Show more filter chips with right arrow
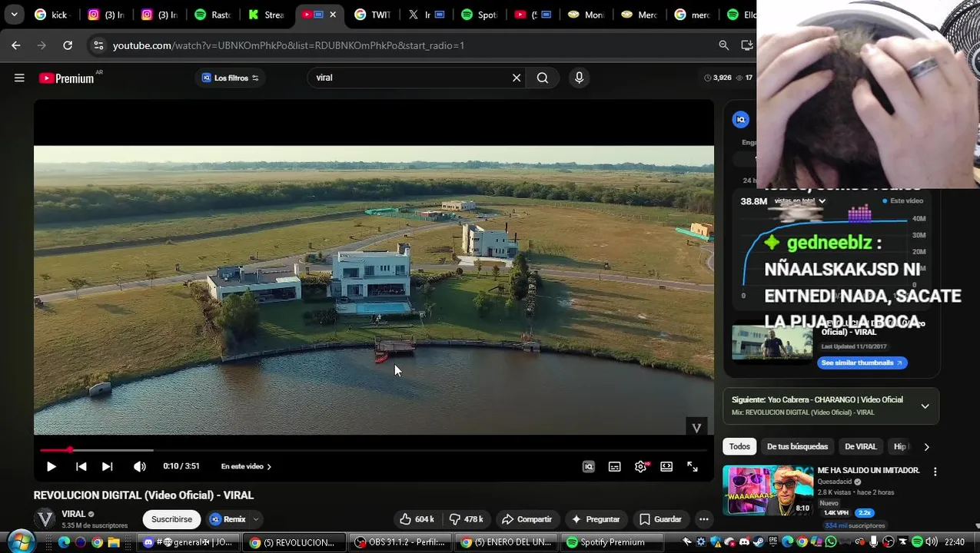Screen dimensions: 980x553 point(926,446)
